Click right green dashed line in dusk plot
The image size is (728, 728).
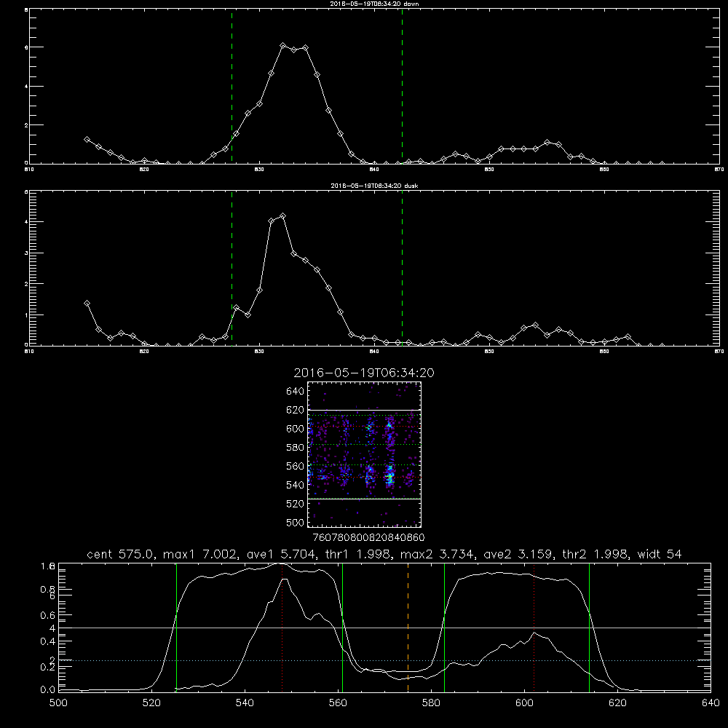(x=402, y=269)
